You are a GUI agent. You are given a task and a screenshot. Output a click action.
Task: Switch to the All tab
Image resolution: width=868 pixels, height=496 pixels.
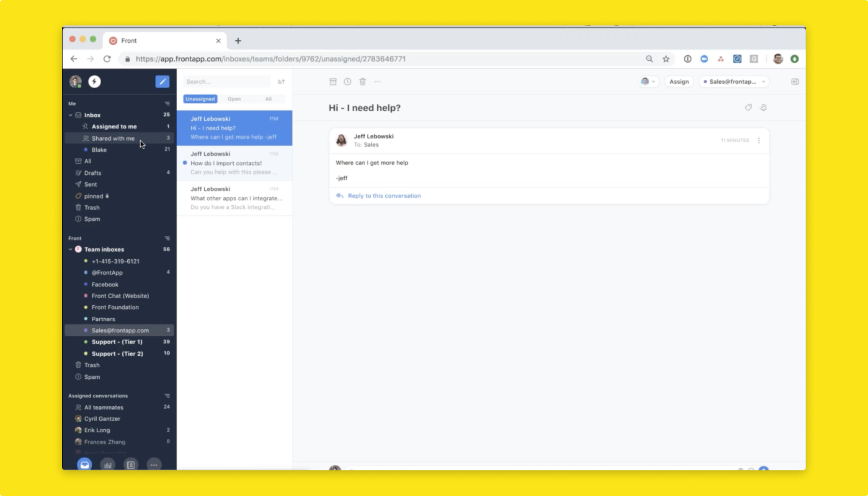[268, 99]
